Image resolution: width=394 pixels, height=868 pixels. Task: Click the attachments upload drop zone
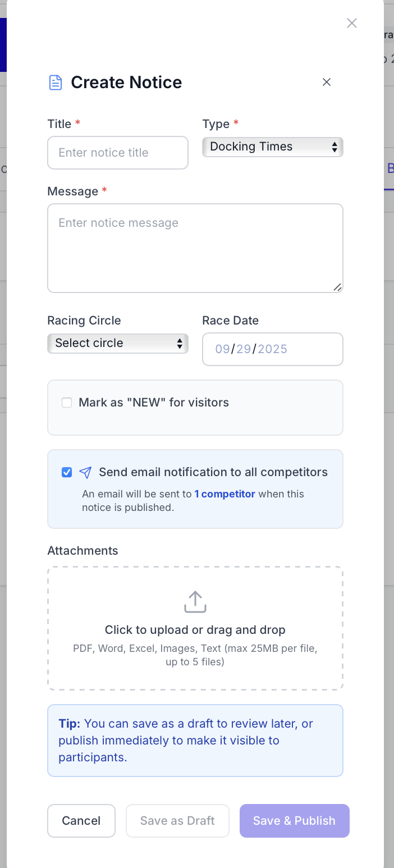point(195,628)
